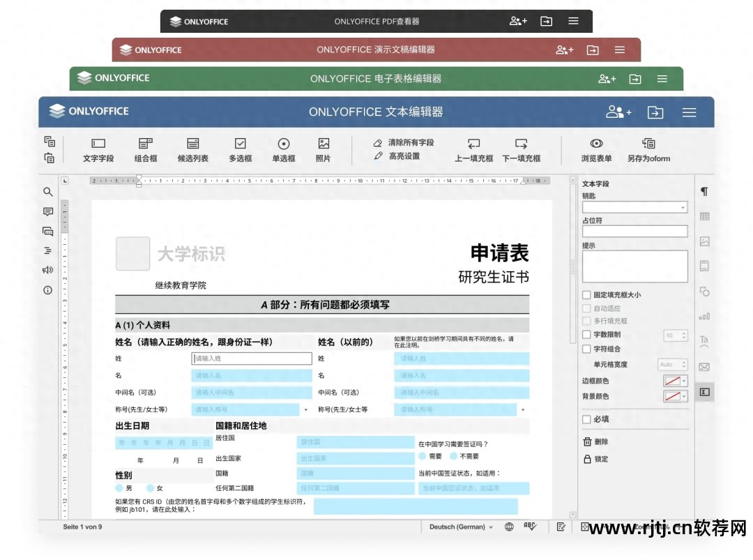Screen dimensions: 753x560
Task: Open Find with the magnifier icon
Action: pyautogui.click(x=47, y=192)
